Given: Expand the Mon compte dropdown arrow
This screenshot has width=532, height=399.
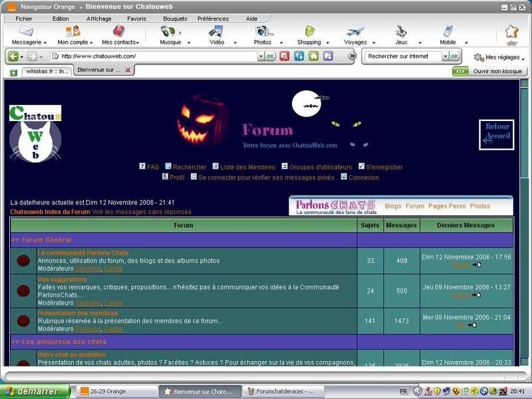Looking at the screenshot, I should [x=91, y=43].
